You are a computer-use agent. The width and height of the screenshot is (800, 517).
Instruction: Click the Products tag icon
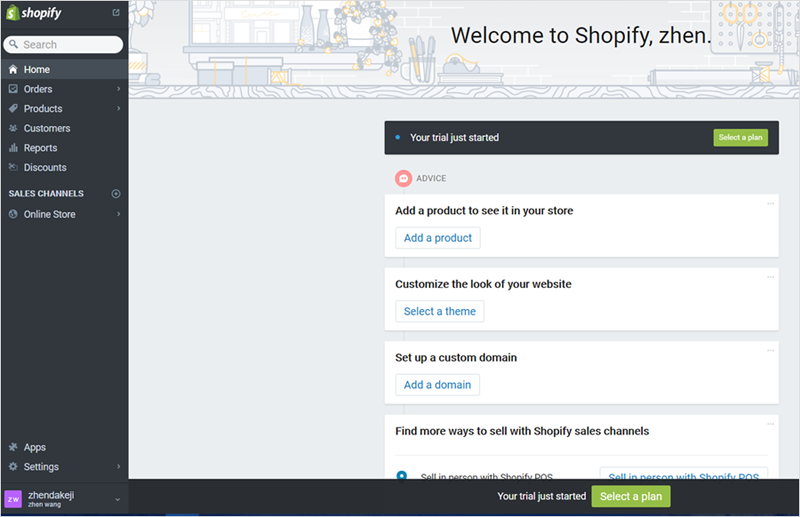pos(13,108)
